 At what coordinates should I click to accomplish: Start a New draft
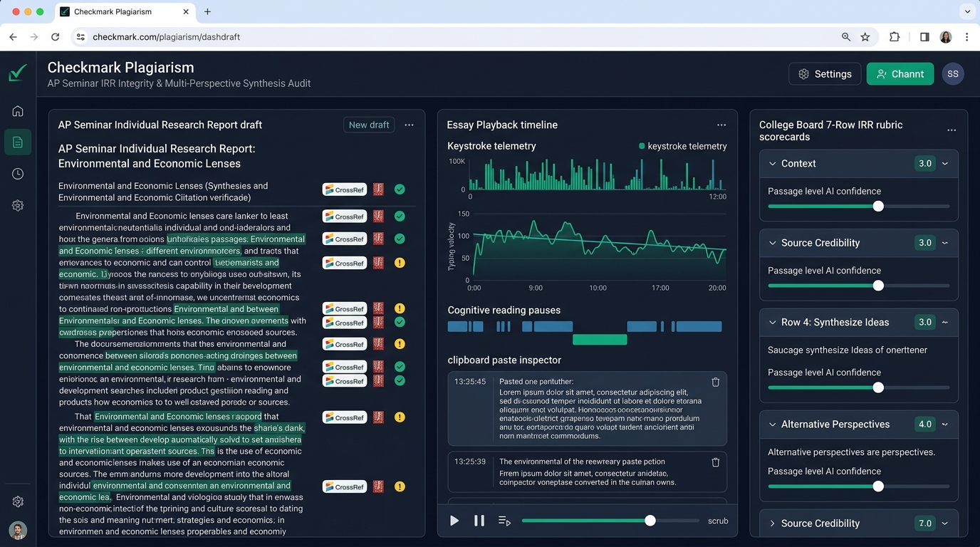tap(369, 125)
